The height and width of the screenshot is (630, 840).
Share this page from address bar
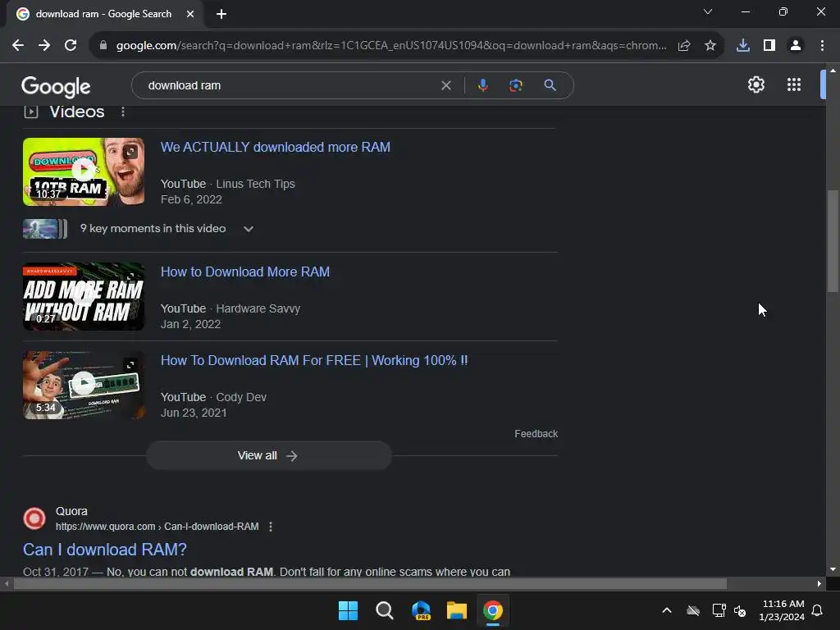click(x=684, y=46)
